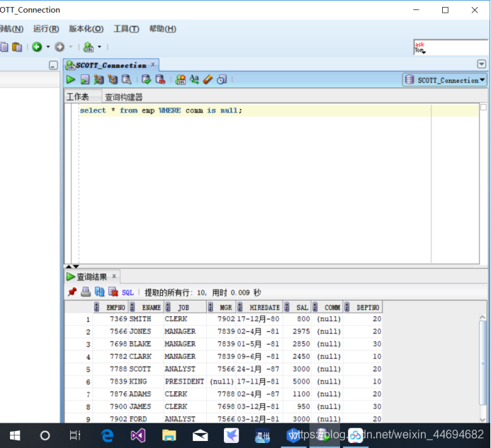Refresh the query result
Image resolution: width=491 pixels, height=448 pixels.
100,292
